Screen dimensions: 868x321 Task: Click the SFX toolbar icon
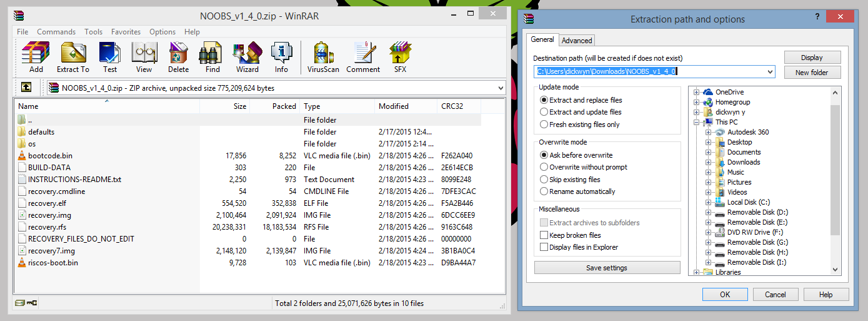(400, 53)
